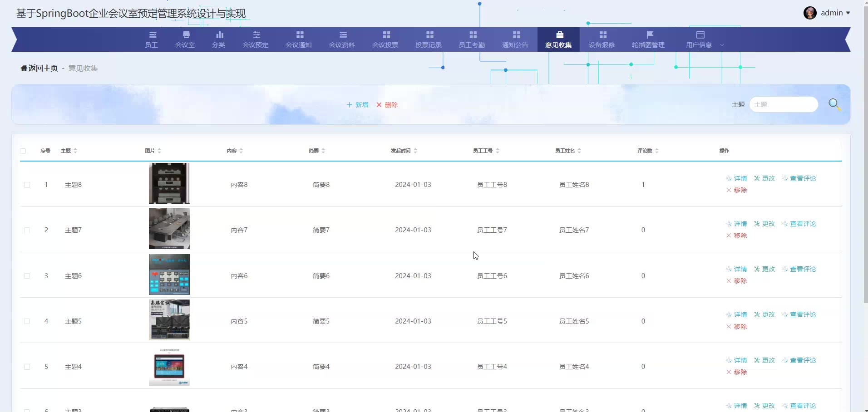Expand the 用户信息 menu dropdown

pyautogui.click(x=722, y=45)
